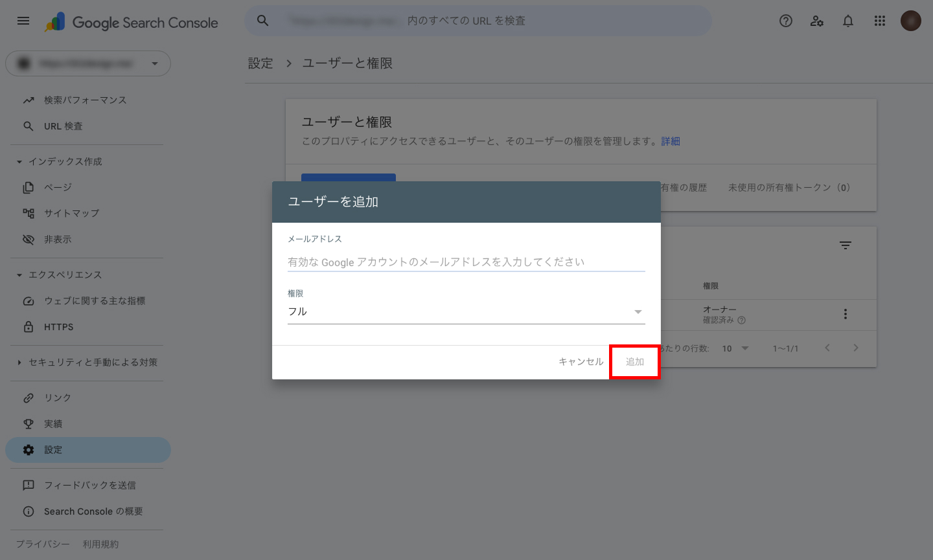Click the account profile avatar

pos(910,21)
